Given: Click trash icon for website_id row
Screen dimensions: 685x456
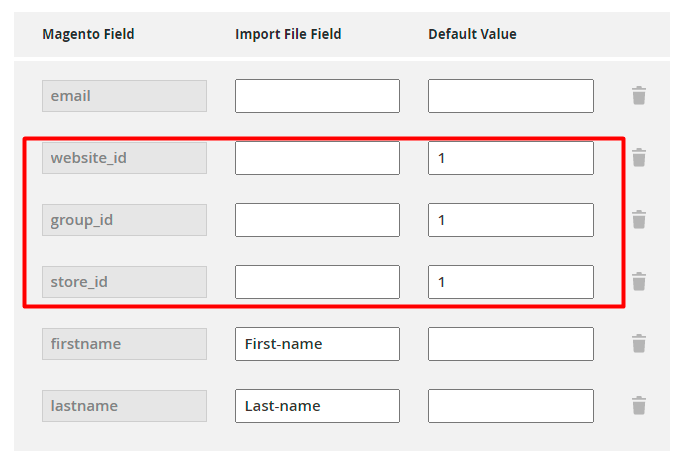Looking at the screenshot, I should click(x=639, y=158).
